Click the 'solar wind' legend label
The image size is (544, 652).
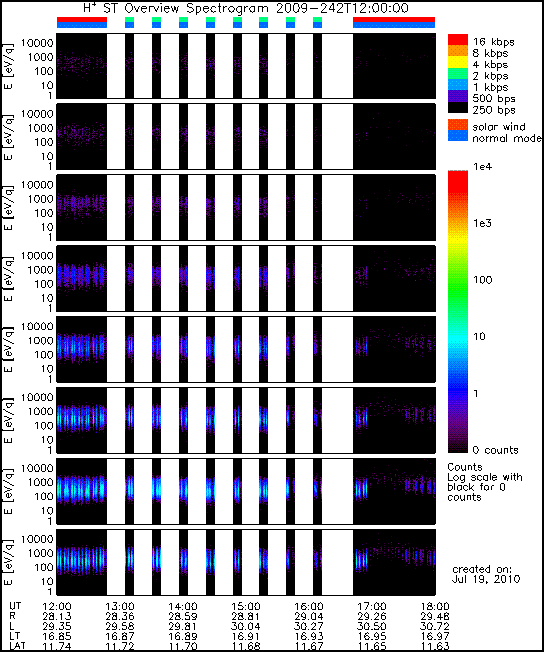(x=499, y=126)
